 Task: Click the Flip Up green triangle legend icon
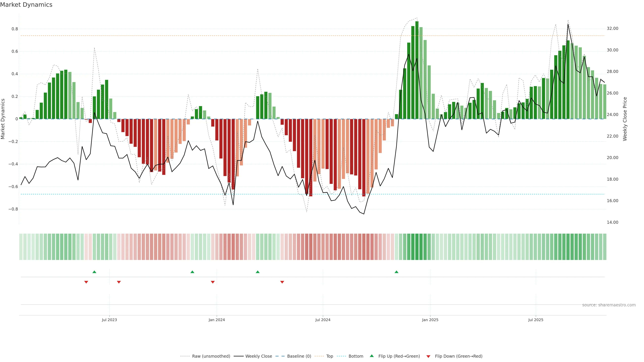click(x=371, y=356)
